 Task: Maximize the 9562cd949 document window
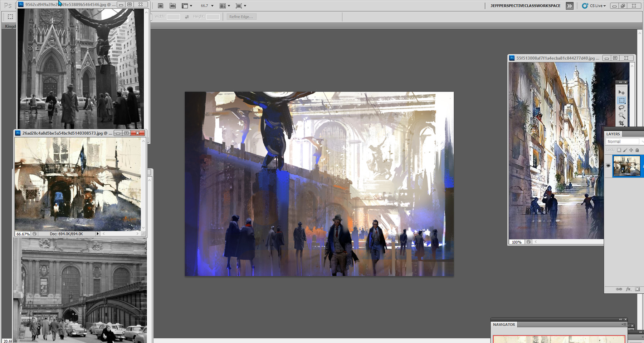130,5
